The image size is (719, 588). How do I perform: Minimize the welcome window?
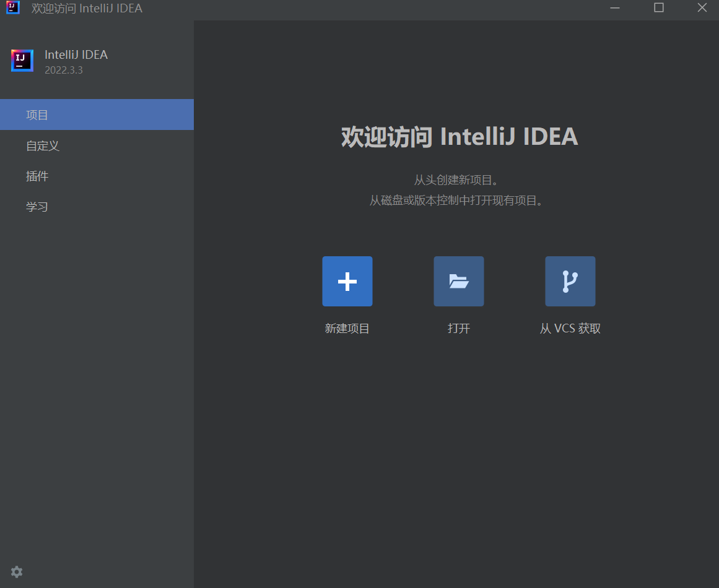615,8
